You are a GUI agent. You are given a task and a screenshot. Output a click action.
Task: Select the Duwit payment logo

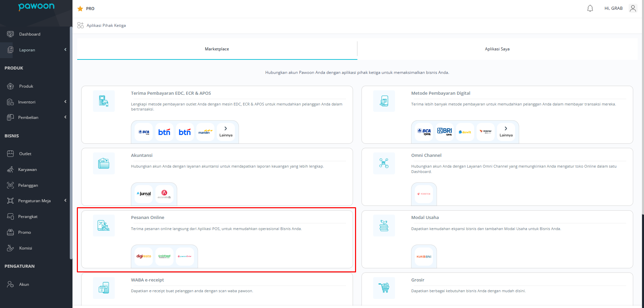click(x=465, y=132)
